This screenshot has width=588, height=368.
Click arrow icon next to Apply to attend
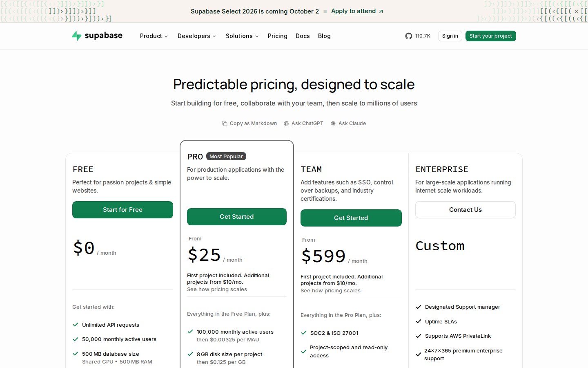[381, 11]
